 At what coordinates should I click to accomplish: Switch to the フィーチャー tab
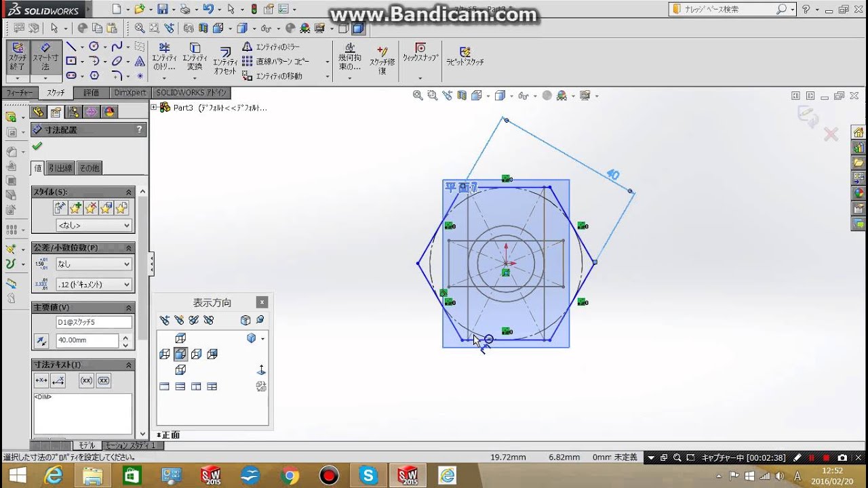pyautogui.click(x=19, y=93)
